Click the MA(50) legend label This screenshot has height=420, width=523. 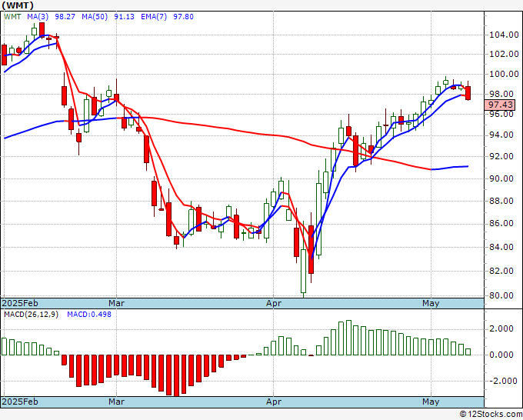(x=95, y=17)
